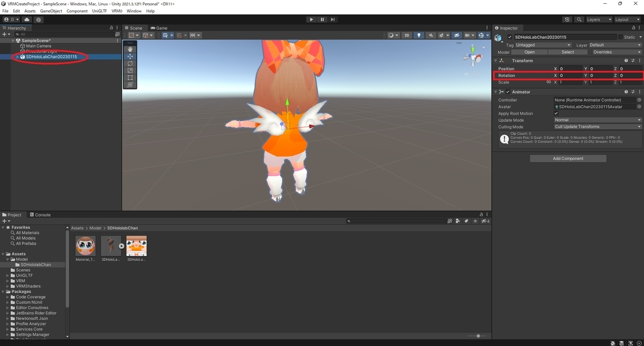Pick object for Controller field
Screen dimensions: 644x346
[639, 100]
